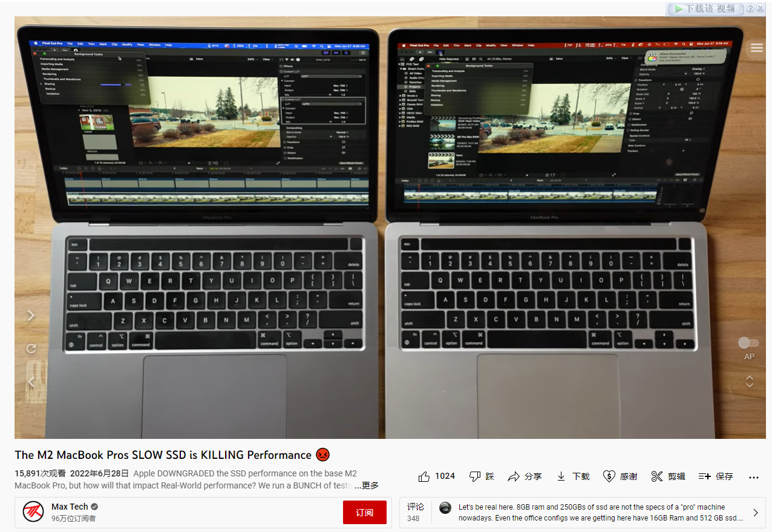The height and width of the screenshot is (532, 772).
Task: Open the Max Tech channel name link
Action: [70, 507]
